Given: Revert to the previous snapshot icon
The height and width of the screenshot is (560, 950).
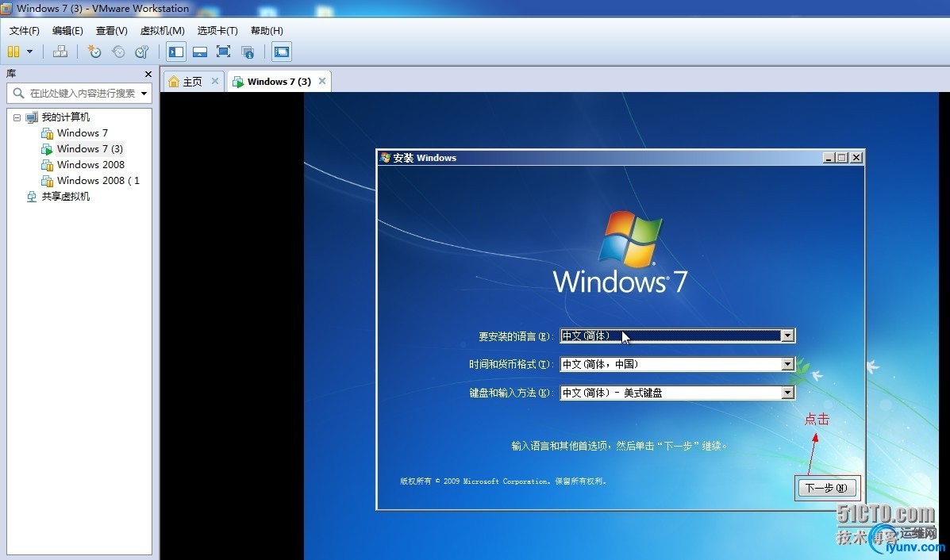Looking at the screenshot, I should click(x=118, y=52).
